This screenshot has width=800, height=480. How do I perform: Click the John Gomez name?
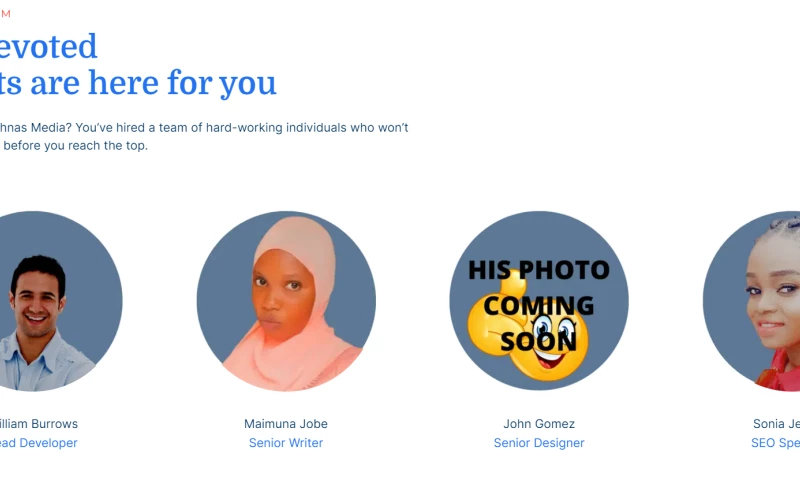click(x=539, y=424)
